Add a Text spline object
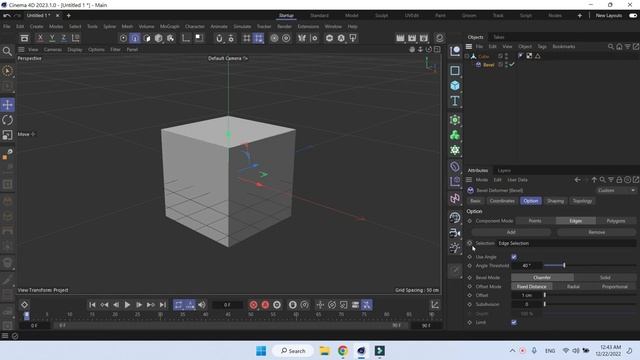 (455, 101)
